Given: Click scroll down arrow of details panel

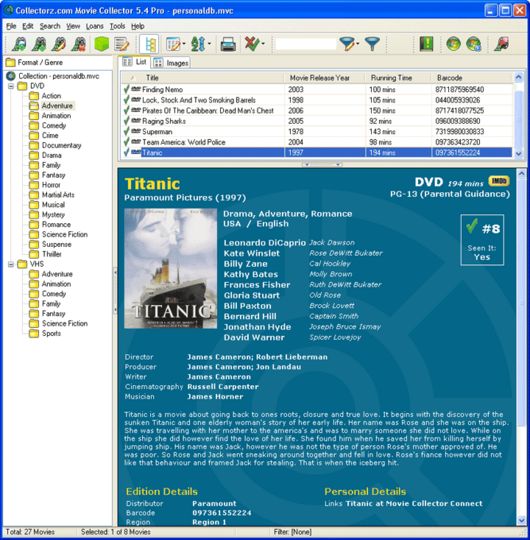Looking at the screenshot, I should click(x=521, y=520).
